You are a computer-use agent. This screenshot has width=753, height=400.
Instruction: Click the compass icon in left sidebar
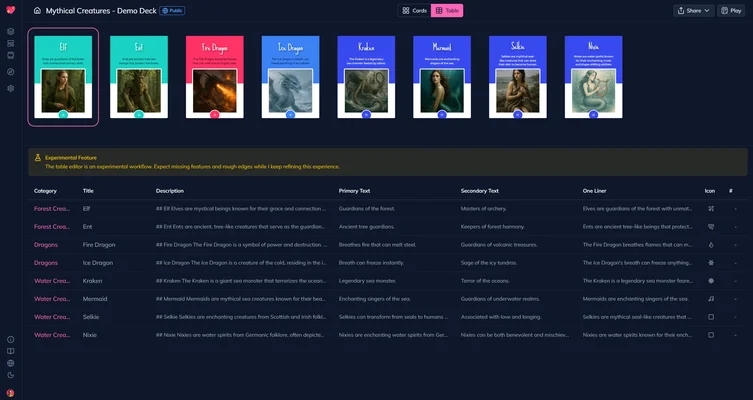tap(10, 72)
